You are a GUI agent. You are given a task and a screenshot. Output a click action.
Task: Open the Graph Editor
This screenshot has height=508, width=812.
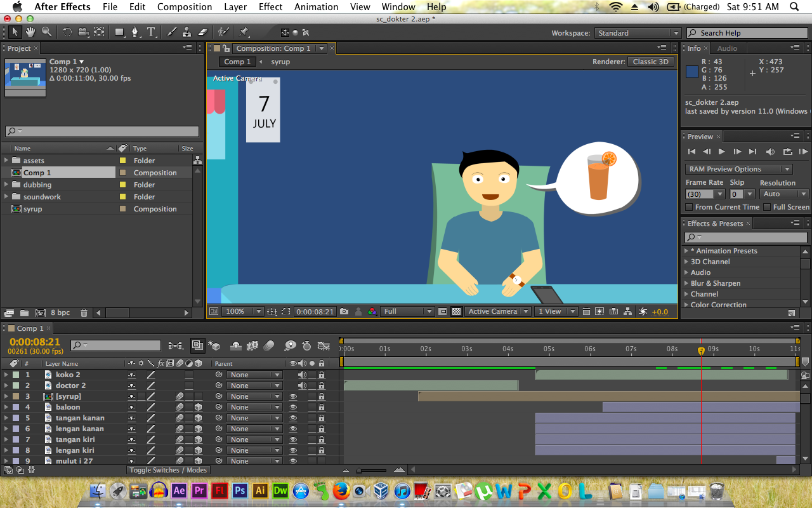tap(324, 346)
